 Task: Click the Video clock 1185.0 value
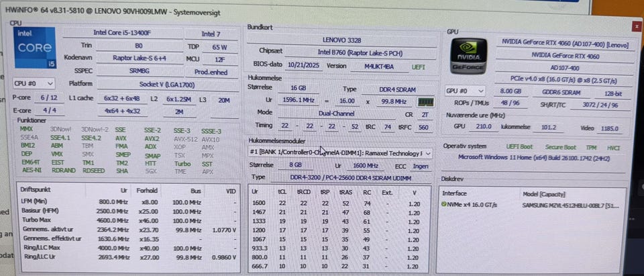pos(610,129)
